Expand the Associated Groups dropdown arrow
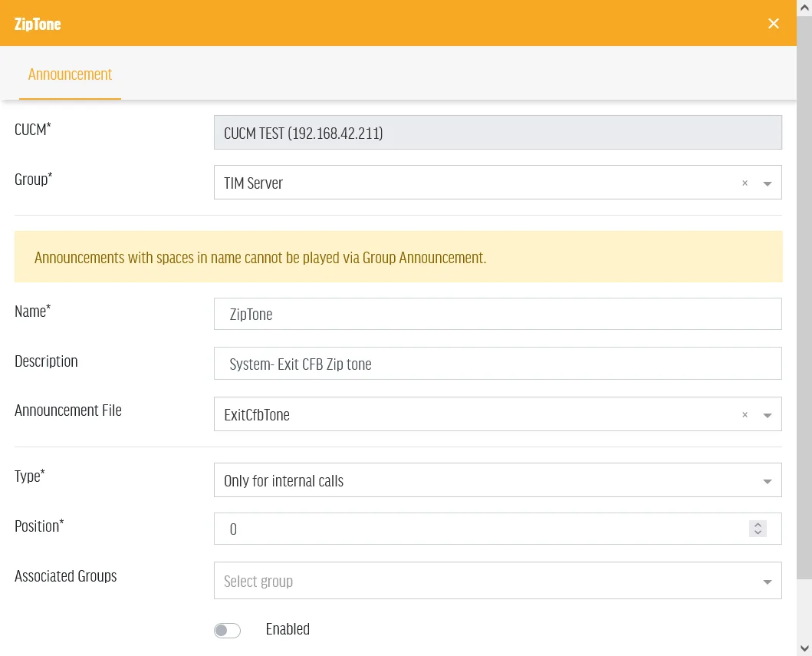 pyautogui.click(x=768, y=582)
